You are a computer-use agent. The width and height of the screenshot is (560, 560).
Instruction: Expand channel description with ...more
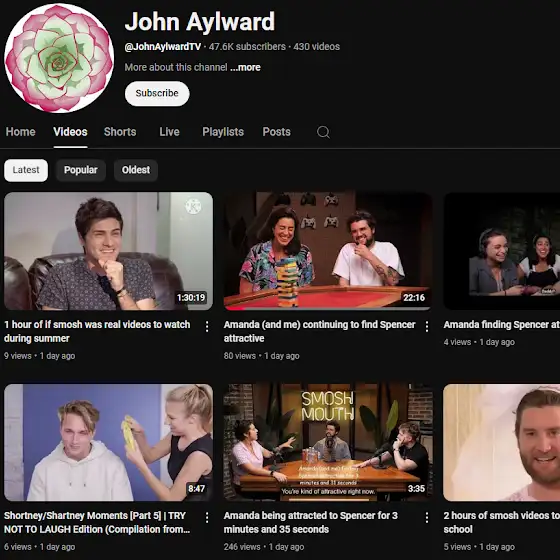[245, 68]
